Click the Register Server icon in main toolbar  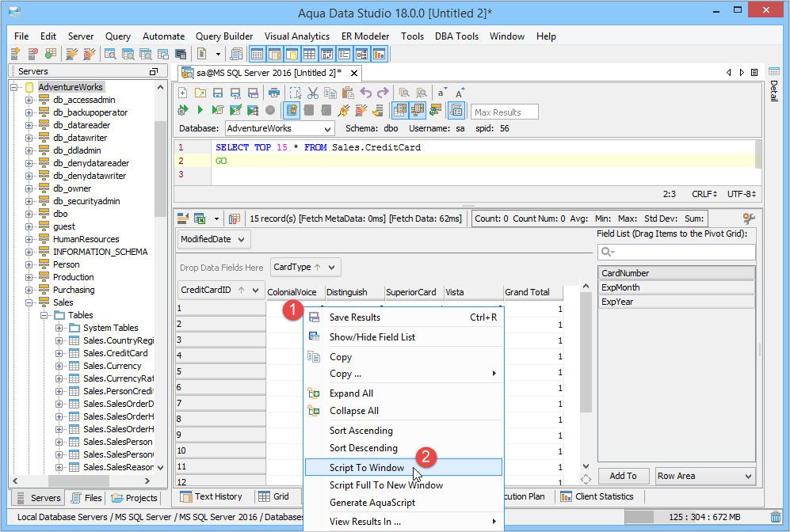point(15,54)
